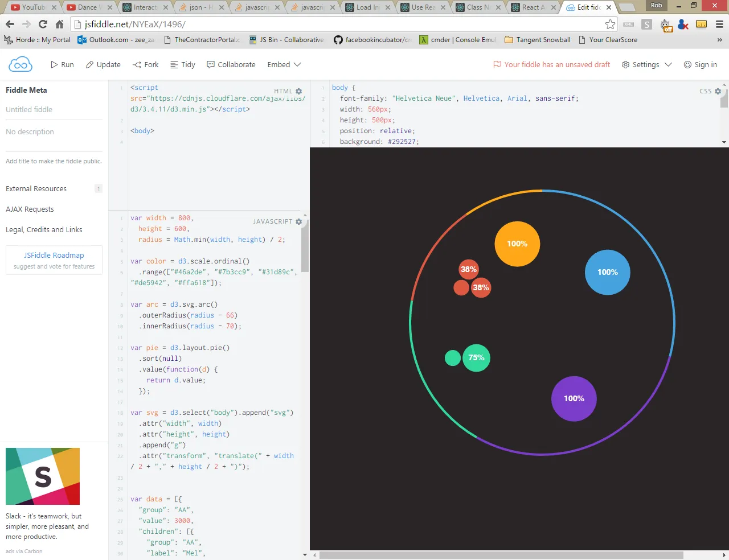This screenshot has width=729, height=560.
Task: Click the No description field
Action: (x=54, y=131)
